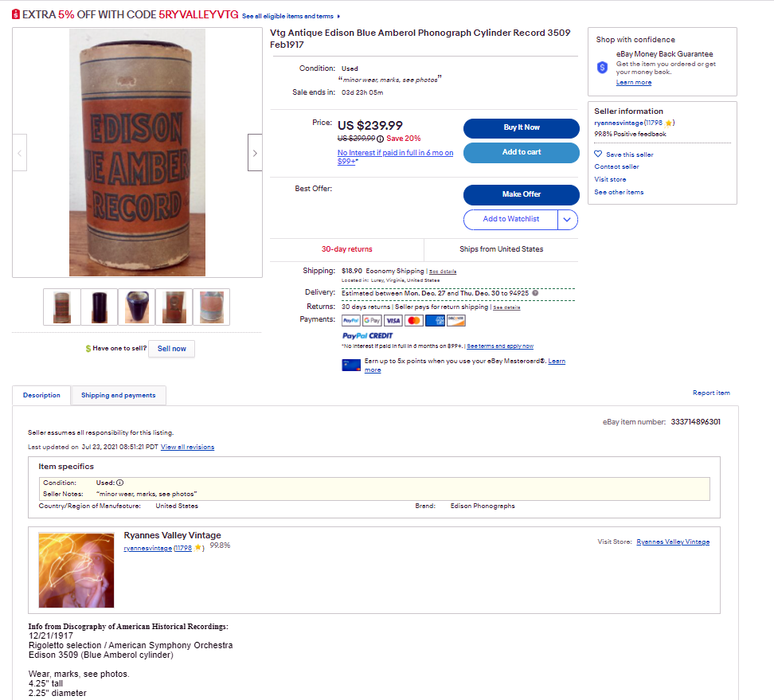Open the Description tab

pyautogui.click(x=41, y=396)
